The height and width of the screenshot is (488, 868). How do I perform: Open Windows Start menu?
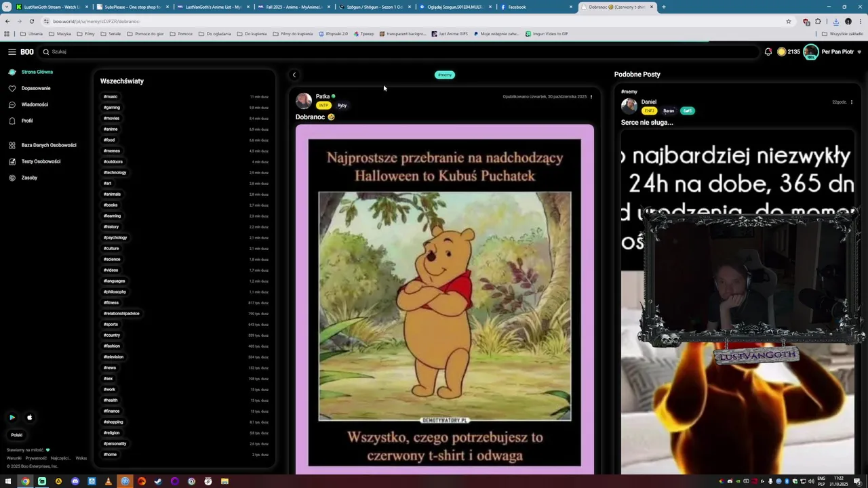click(x=8, y=481)
